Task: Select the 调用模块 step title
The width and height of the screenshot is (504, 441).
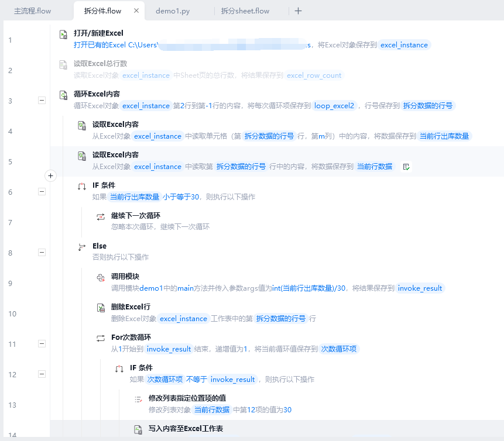Action: point(125,276)
